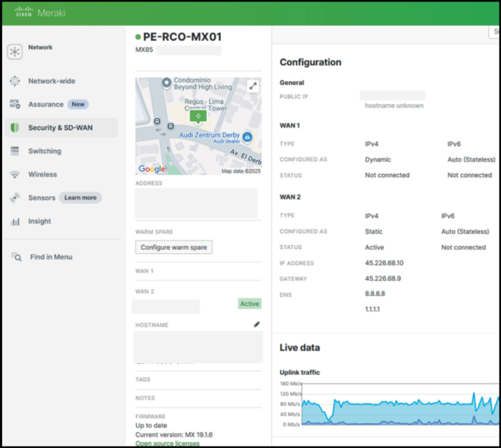The image size is (501, 448).
Task: Click the Wireless wifi icon
Action: [x=15, y=175]
